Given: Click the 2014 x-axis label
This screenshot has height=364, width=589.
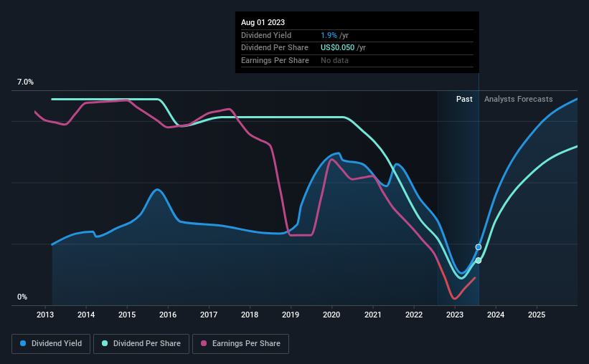Looking at the screenshot, I should [x=86, y=315].
